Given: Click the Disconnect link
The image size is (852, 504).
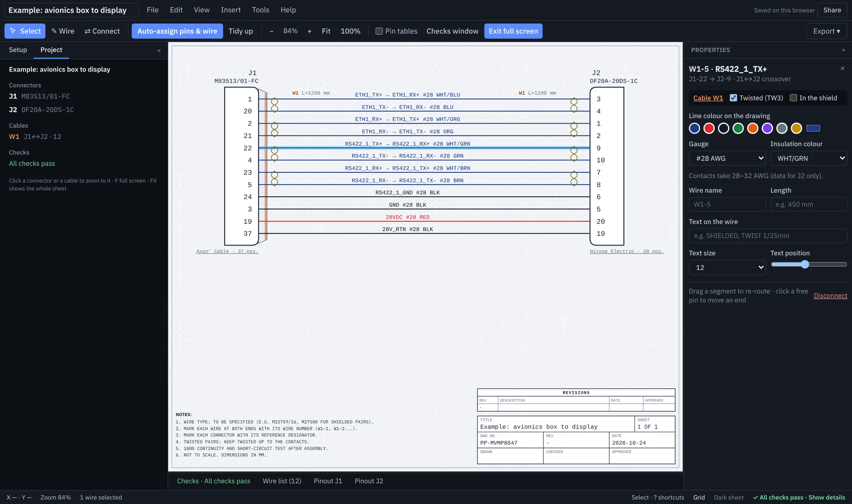Looking at the screenshot, I should pyautogui.click(x=830, y=295).
